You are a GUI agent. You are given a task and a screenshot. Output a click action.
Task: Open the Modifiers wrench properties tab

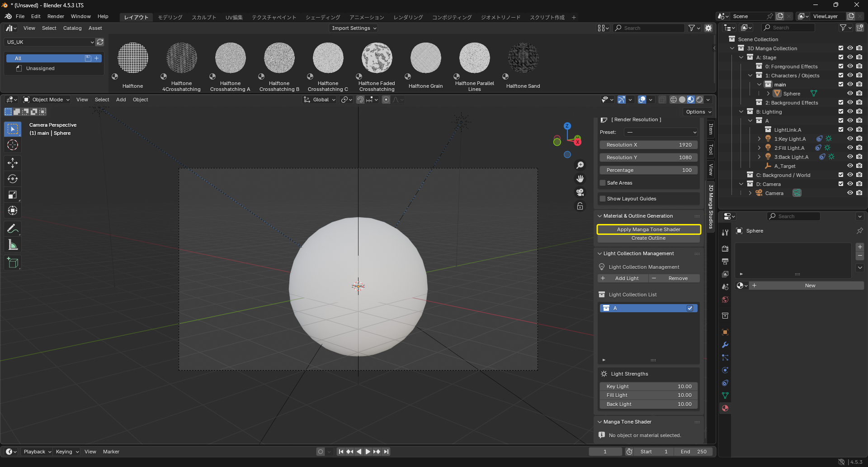(725, 345)
